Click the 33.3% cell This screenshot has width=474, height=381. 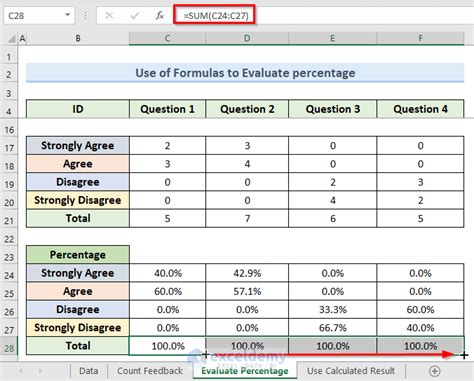coord(333,309)
